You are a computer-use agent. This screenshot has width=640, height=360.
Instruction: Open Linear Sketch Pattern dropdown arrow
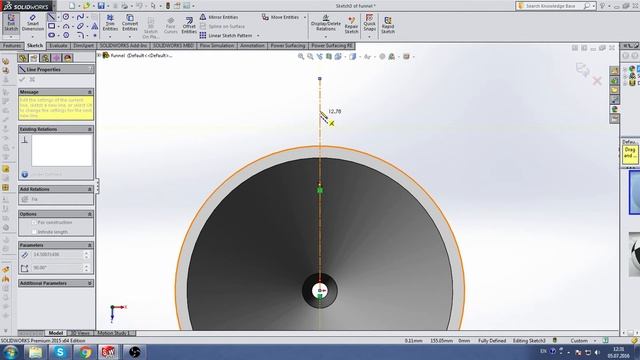[x=258, y=36]
